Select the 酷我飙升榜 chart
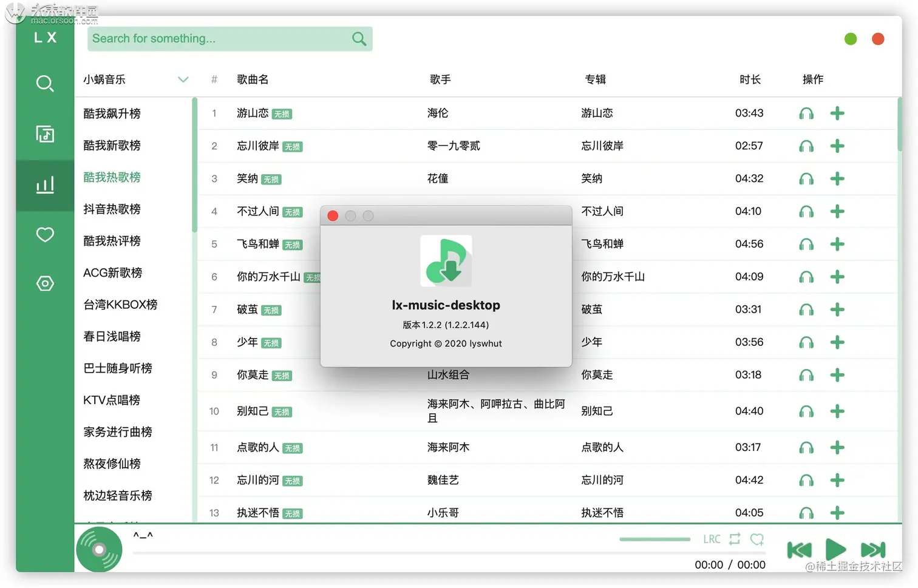 tap(112, 113)
